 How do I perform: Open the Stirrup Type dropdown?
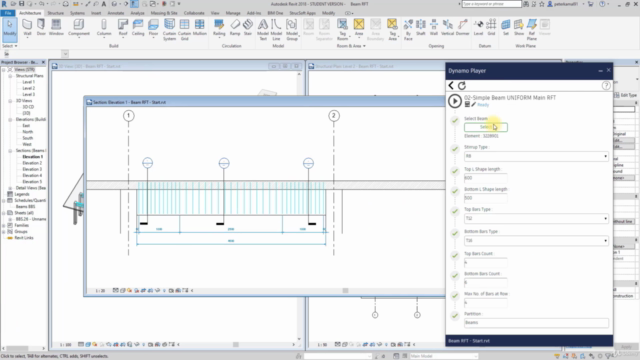(x=536, y=156)
